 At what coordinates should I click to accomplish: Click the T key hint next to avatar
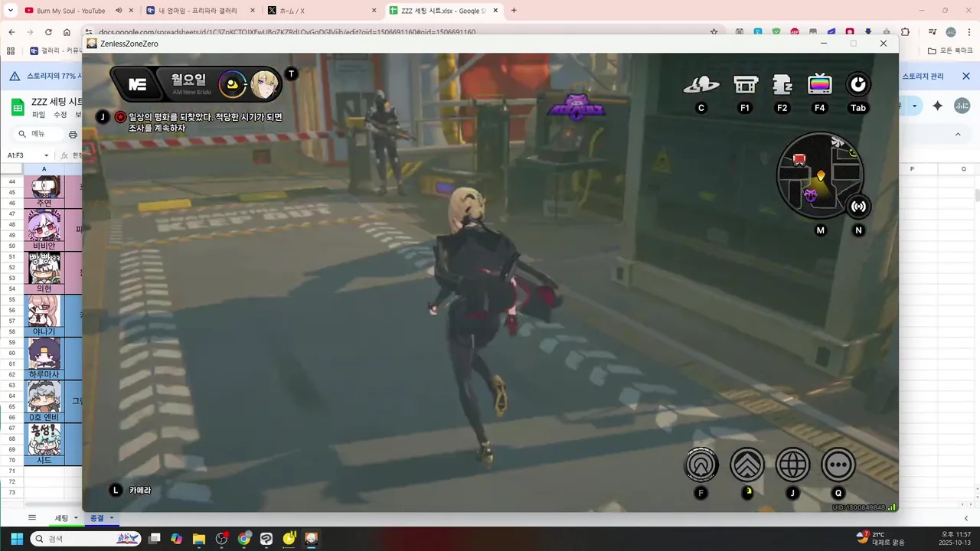click(291, 74)
